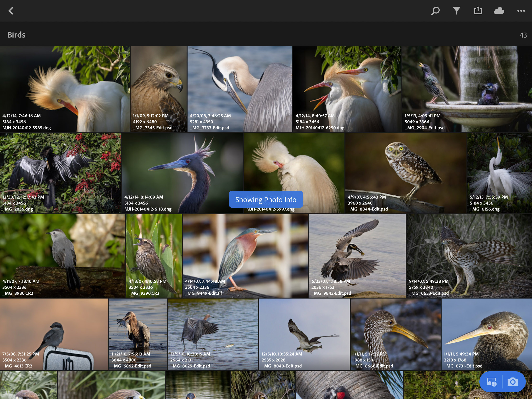Tap date text 7/5/08, 7:31:25 PM

[x=20, y=354]
